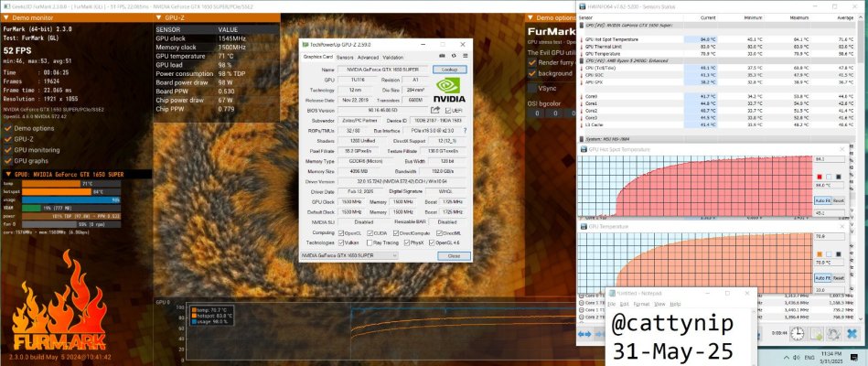Toggle the OpenCL checkbox in GPU-Z
868x366 pixels.
tap(341, 233)
